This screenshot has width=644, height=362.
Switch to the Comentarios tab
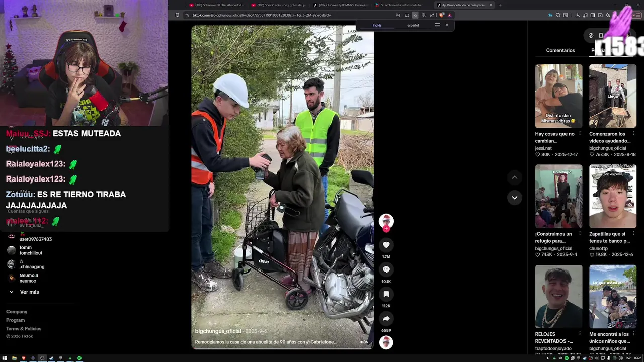click(560, 50)
